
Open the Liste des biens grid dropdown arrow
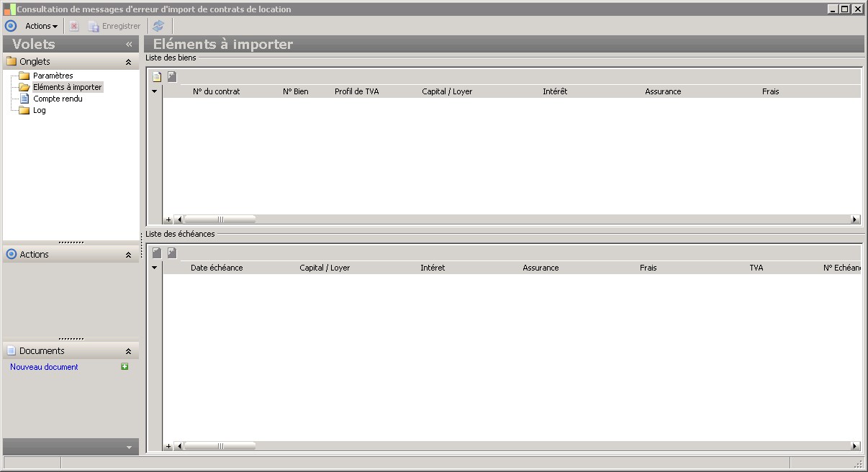coord(154,92)
